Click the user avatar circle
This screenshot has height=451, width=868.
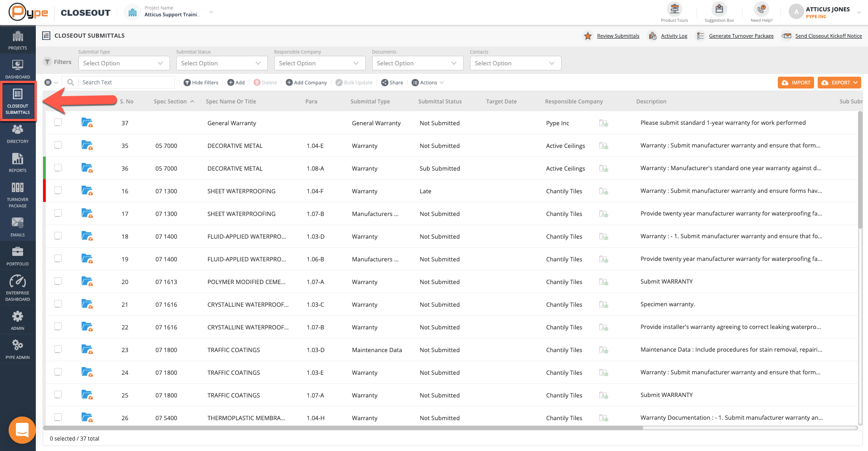click(x=796, y=12)
